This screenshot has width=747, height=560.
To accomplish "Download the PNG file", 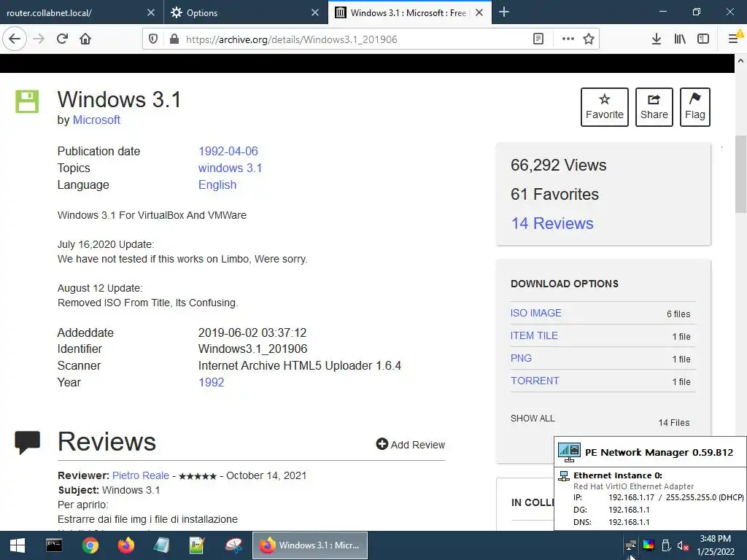I will point(521,358).
